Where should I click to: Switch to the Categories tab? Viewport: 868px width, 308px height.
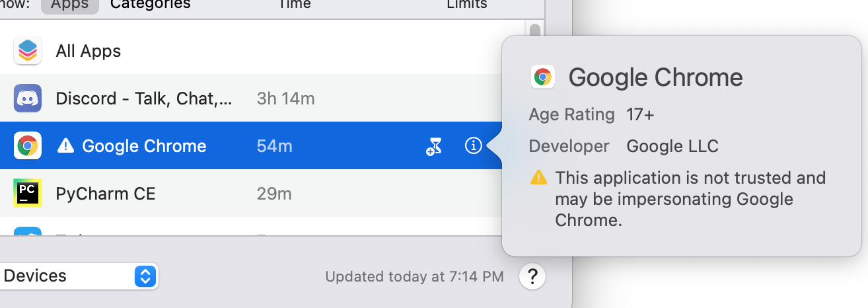150,5
